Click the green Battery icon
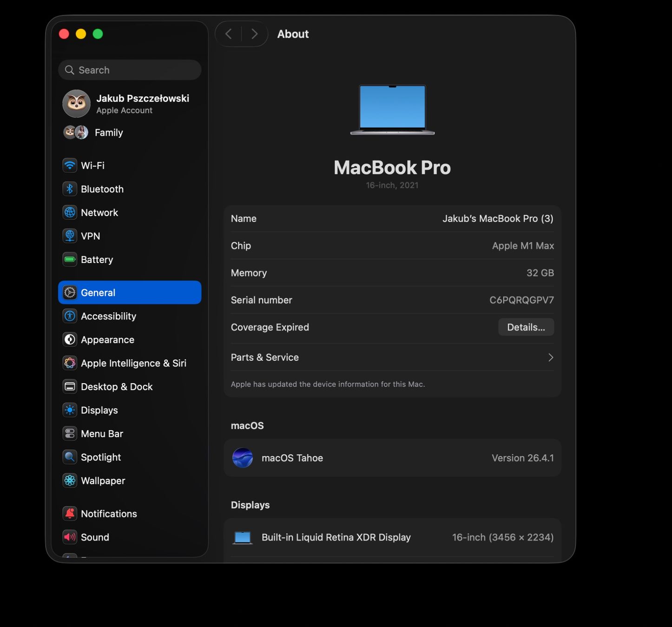 point(70,260)
